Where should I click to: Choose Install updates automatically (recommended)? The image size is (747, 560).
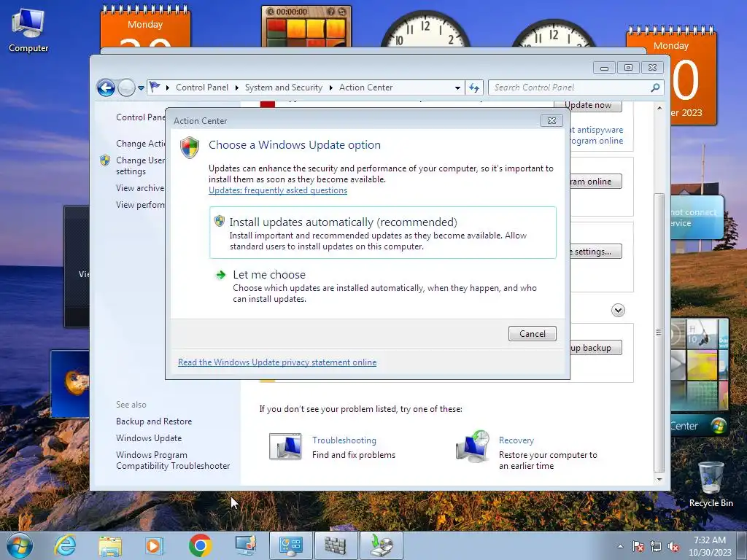pyautogui.click(x=382, y=233)
